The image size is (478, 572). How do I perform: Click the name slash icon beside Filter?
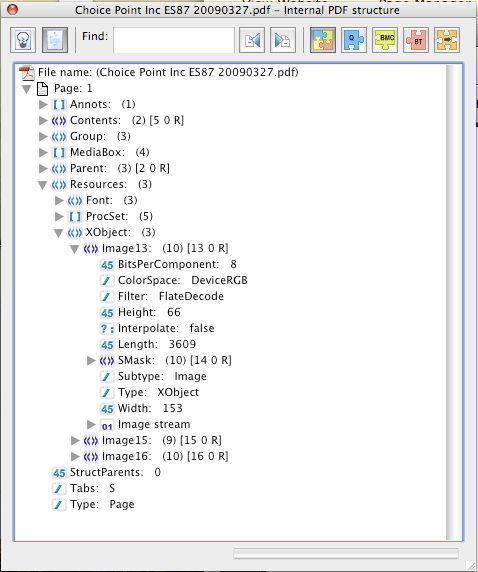[107, 297]
